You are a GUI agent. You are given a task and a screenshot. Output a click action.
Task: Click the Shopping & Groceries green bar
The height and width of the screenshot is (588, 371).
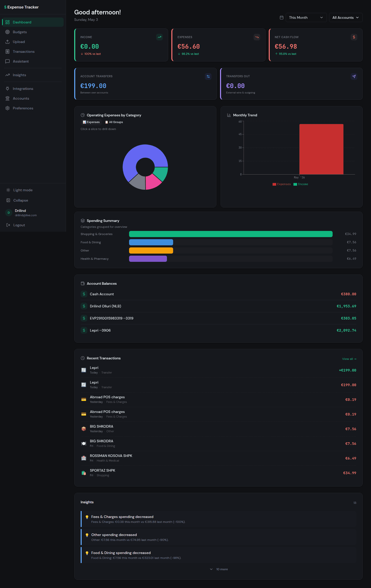[x=231, y=234]
